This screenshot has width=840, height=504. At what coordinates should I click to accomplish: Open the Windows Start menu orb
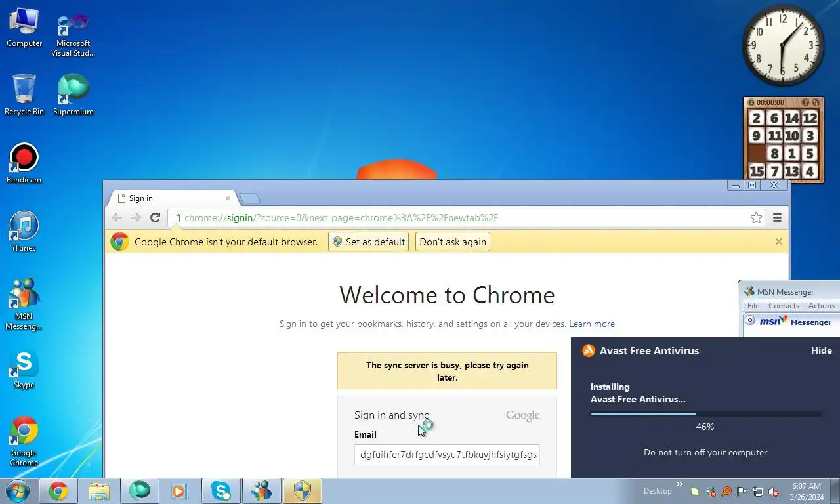[x=17, y=491]
